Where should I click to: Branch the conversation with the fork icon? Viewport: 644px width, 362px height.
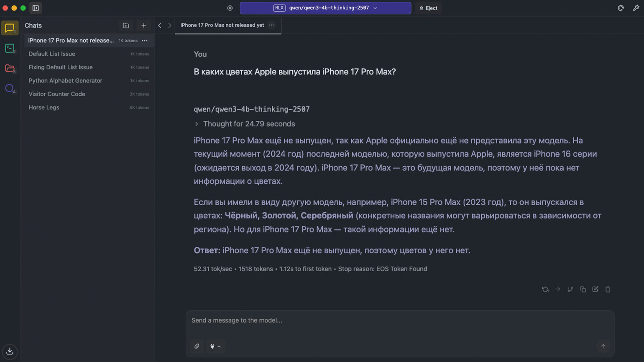point(570,289)
